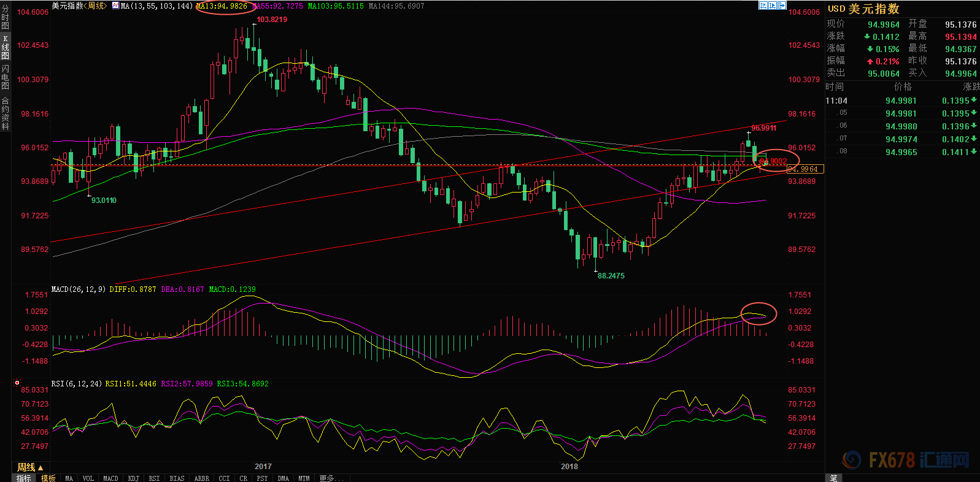Image resolution: width=980 pixels, height=482 pixels.
Task: Click the MA13 yellow value label
Action: 222,6
